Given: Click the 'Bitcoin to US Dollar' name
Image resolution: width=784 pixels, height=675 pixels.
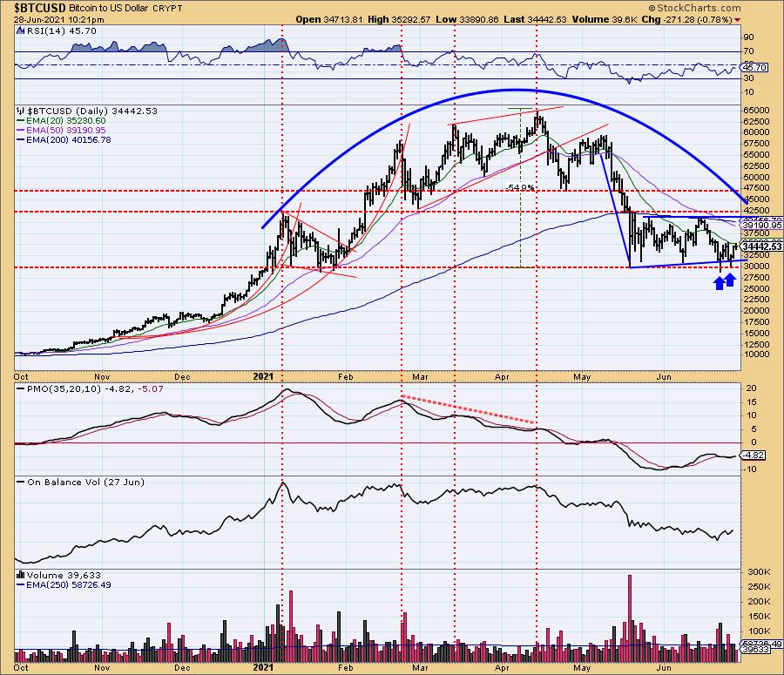Looking at the screenshot, I should [x=109, y=9].
